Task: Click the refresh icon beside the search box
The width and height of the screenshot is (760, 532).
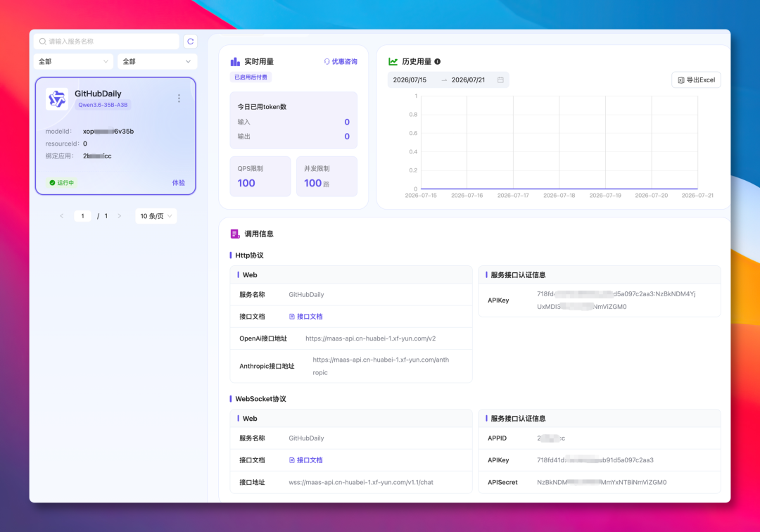Action: 191,42
